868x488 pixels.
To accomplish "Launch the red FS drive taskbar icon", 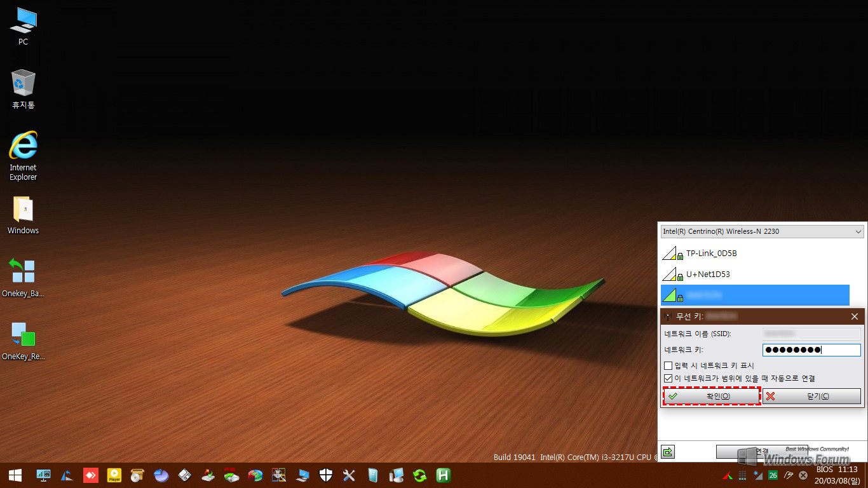I will coord(232,475).
